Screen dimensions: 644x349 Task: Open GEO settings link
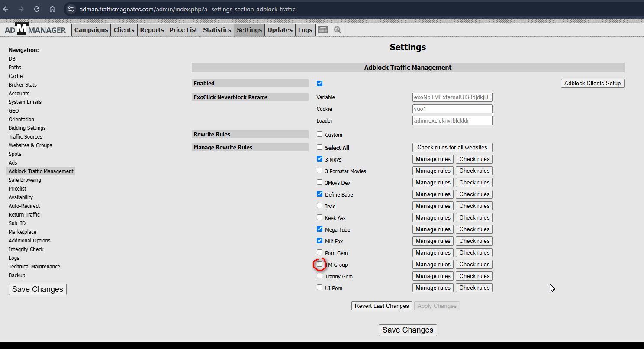tap(14, 110)
